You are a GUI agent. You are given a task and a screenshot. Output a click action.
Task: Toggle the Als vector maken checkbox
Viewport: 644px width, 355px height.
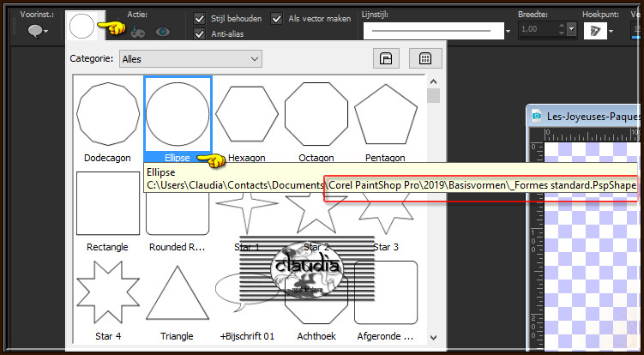pos(277,19)
